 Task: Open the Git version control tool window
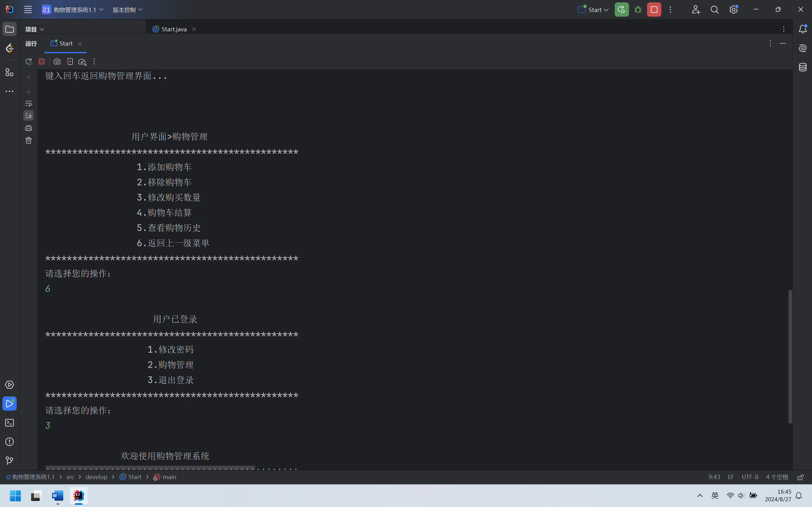tap(10, 461)
